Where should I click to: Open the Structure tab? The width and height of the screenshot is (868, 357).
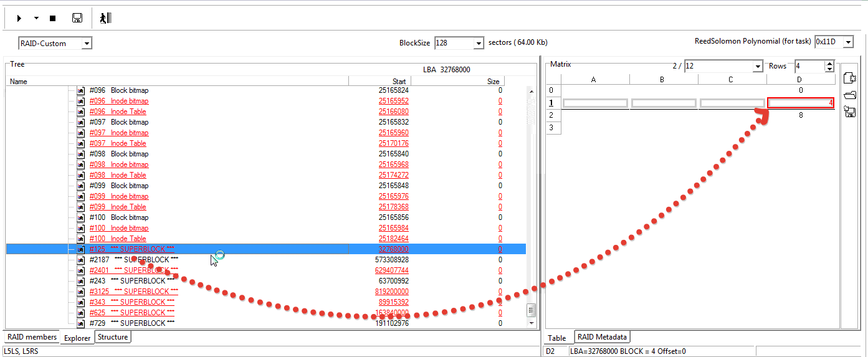tap(113, 337)
